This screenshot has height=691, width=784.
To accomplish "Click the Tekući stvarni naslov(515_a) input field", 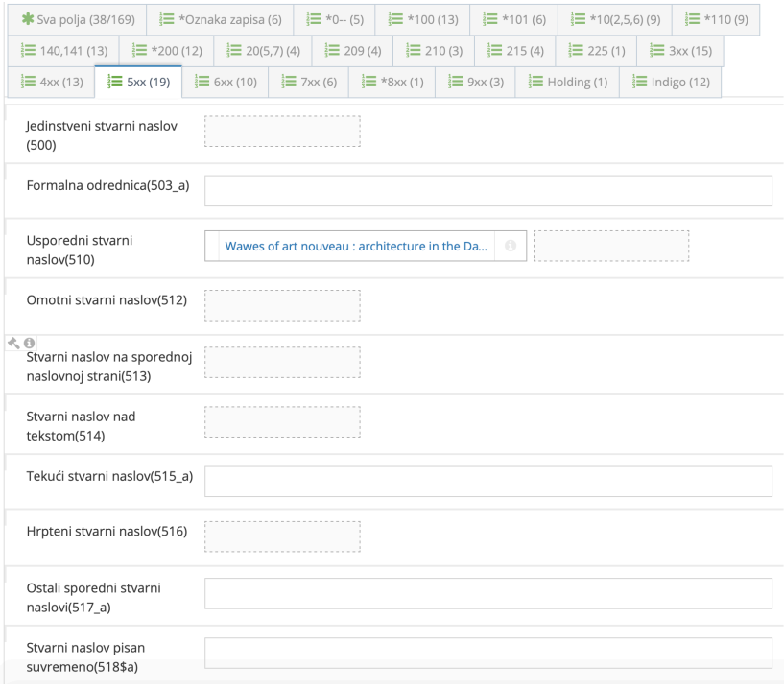I will click(x=487, y=481).
